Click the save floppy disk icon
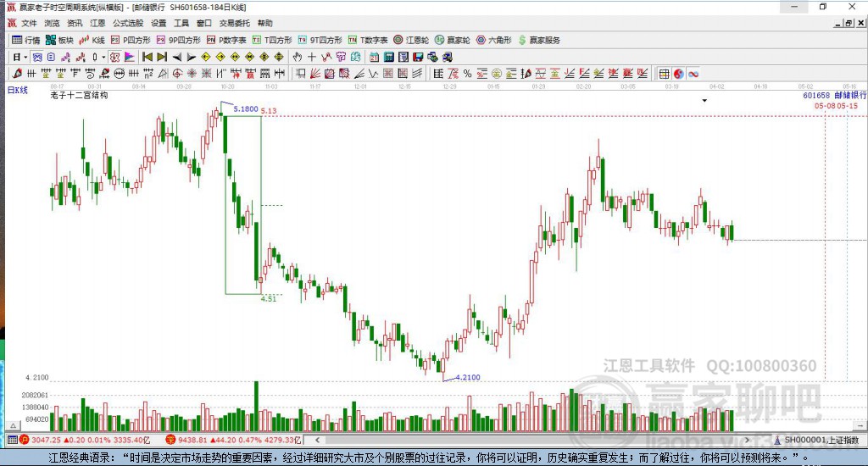 pyautogui.click(x=418, y=57)
